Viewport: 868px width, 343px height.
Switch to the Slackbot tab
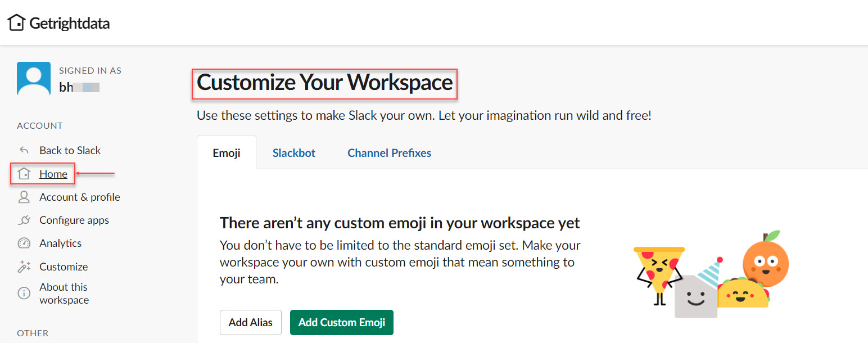[x=294, y=152]
